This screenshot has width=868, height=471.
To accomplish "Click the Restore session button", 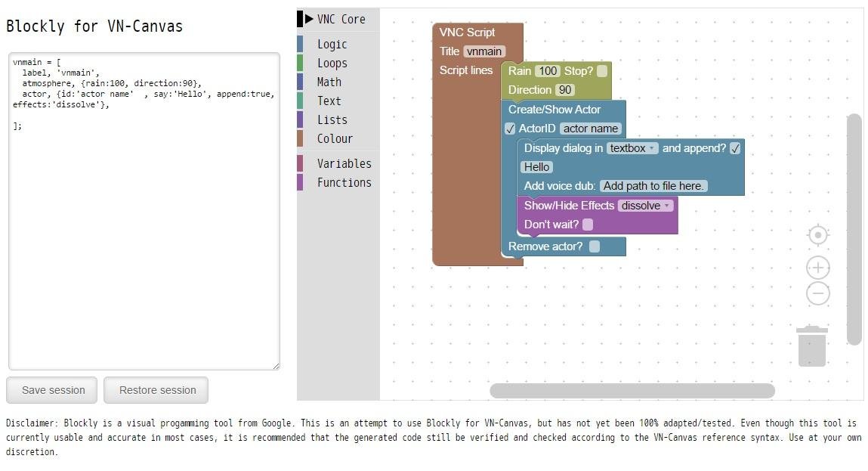I will click(156, 390).
